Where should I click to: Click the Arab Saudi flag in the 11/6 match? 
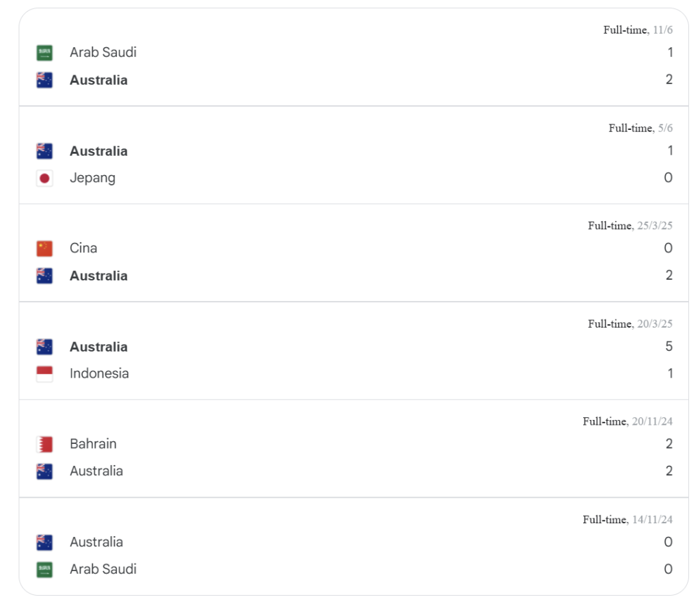pyautogui.click(x=44, y=53)
